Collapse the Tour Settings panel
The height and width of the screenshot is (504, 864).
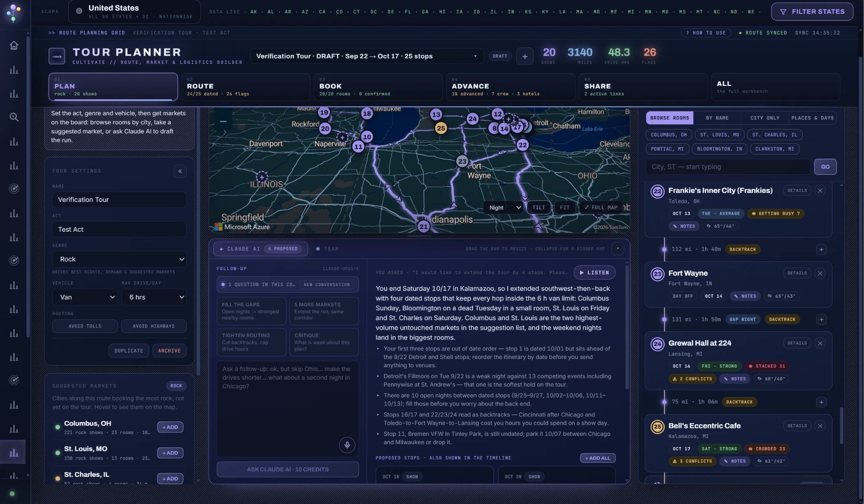180,171
